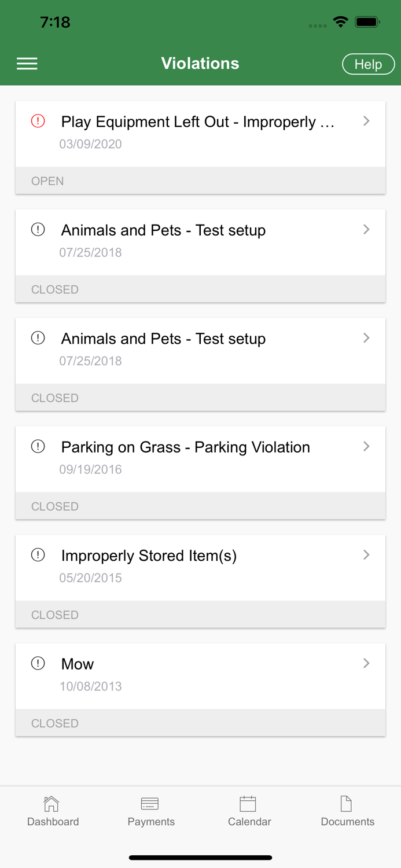Image resolution: width=401 pixels, height=868 pixels.
Task: Click alert icon beside Parking on Grass
Action: [x=38, y=446]
